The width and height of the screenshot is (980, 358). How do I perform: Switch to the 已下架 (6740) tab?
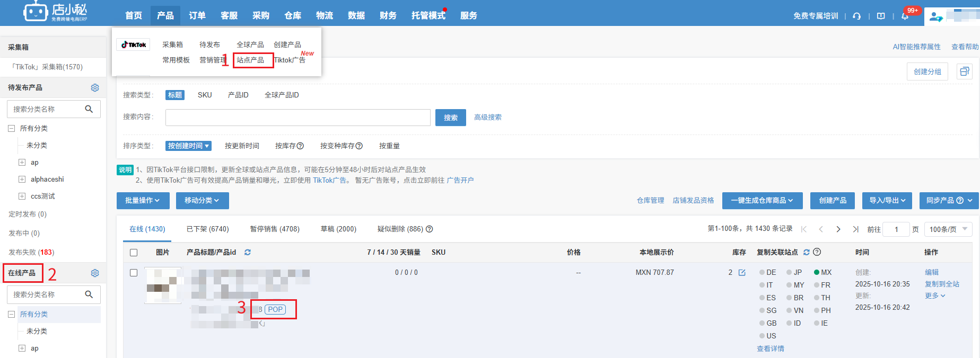[x=207, y=229]
